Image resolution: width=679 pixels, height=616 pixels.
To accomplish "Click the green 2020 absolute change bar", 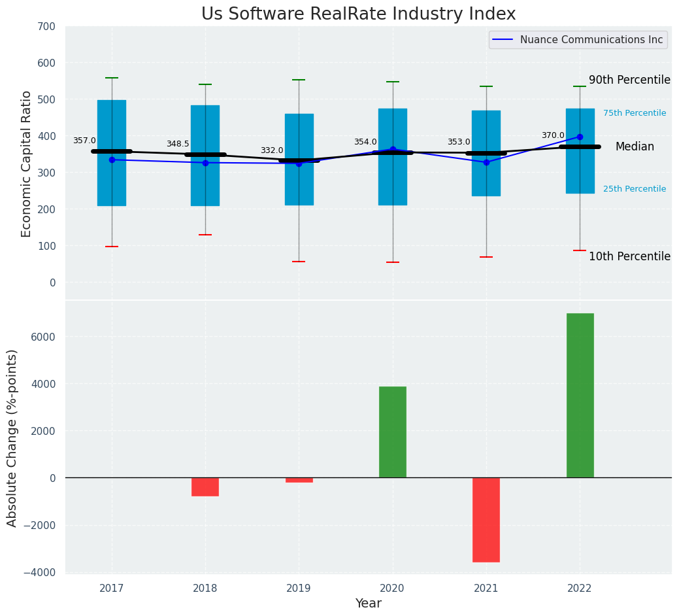I will click(392, 432).
